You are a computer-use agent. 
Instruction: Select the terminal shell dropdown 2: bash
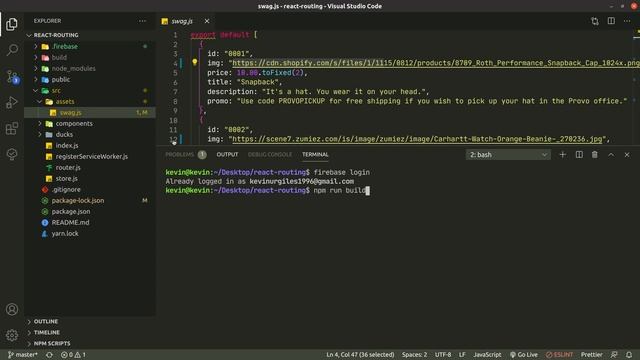(x=508, y=155)
